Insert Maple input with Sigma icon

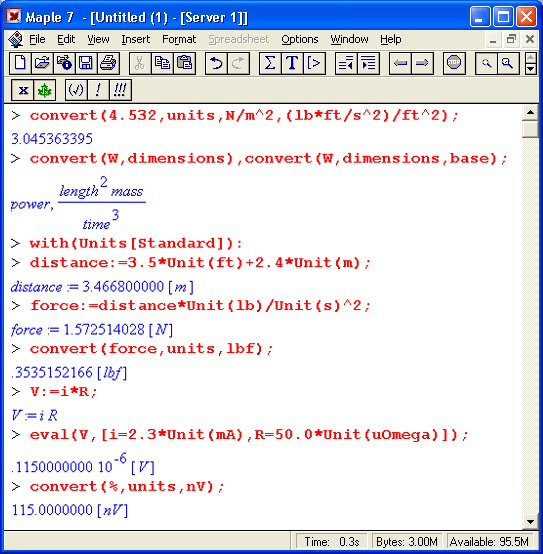270,64
